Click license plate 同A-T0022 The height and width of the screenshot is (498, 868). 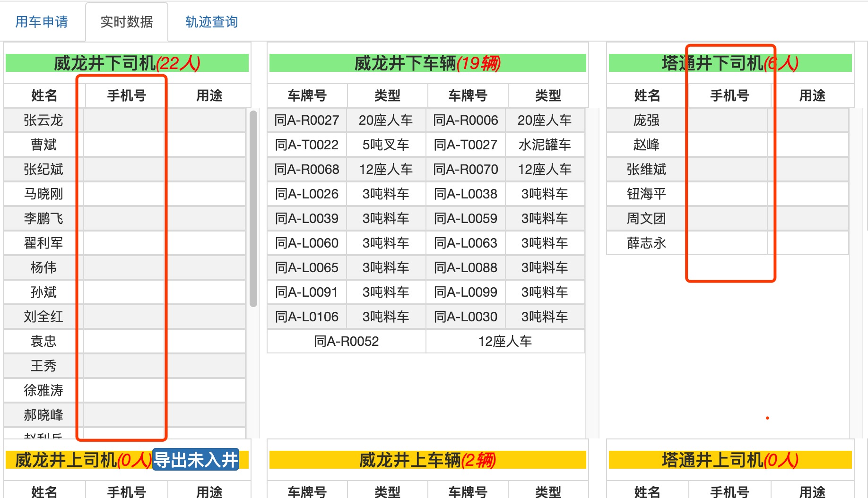pos(307,145)
